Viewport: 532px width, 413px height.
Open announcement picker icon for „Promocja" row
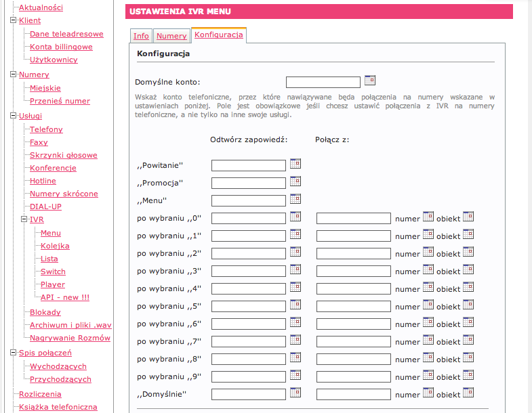pos(295,181)
